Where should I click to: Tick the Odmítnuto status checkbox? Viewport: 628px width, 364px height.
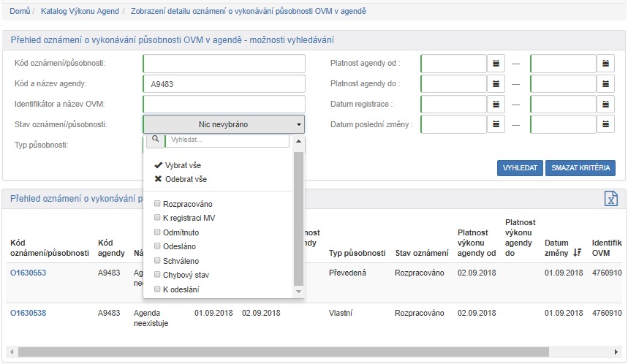[157, 232]
